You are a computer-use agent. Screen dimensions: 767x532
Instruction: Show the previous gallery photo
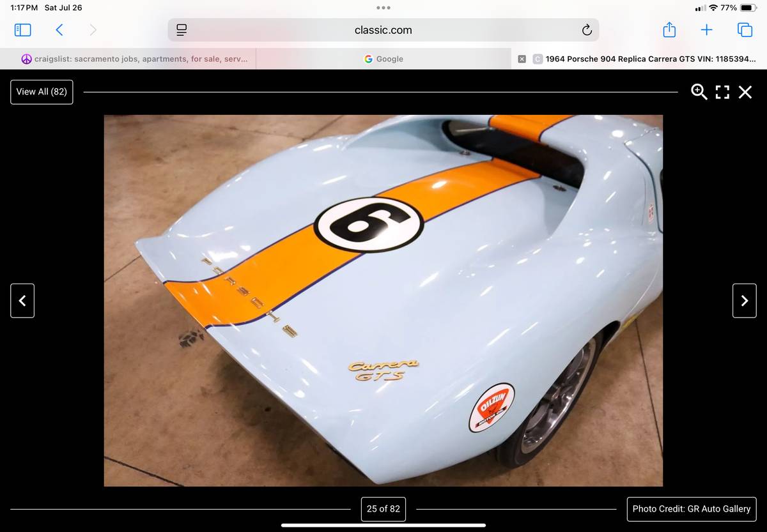point(22,301)
